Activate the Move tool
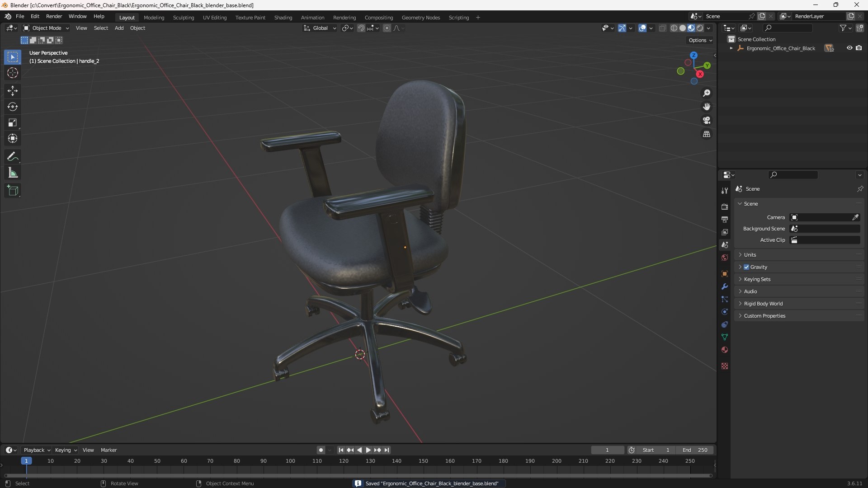Viewport: 868px width, 488px height. (13, 91)
